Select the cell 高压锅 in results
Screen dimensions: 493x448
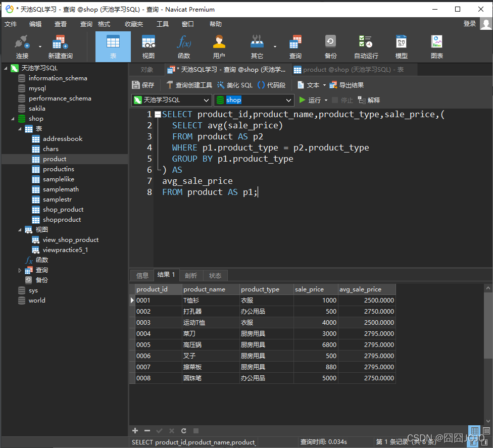tap(211, 345)
